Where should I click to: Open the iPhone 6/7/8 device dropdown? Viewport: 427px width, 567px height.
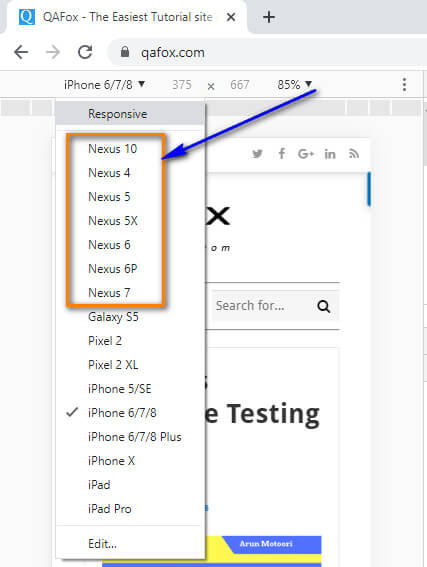click(104, 85)
